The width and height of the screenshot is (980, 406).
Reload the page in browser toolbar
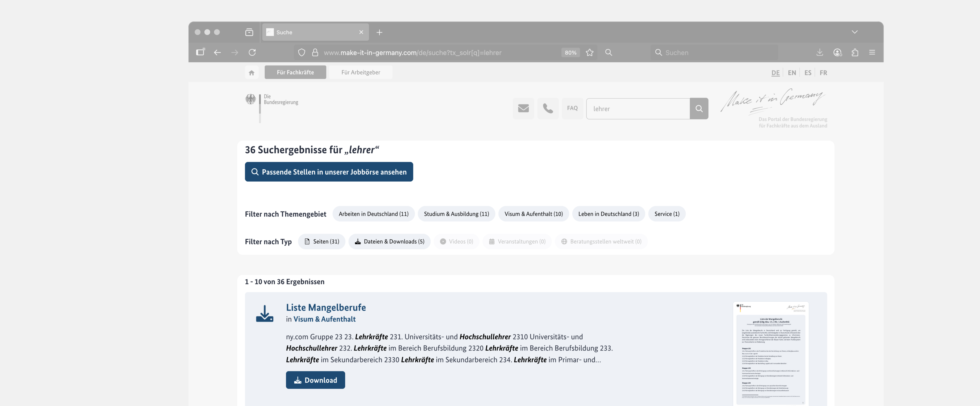pos(252,53)
